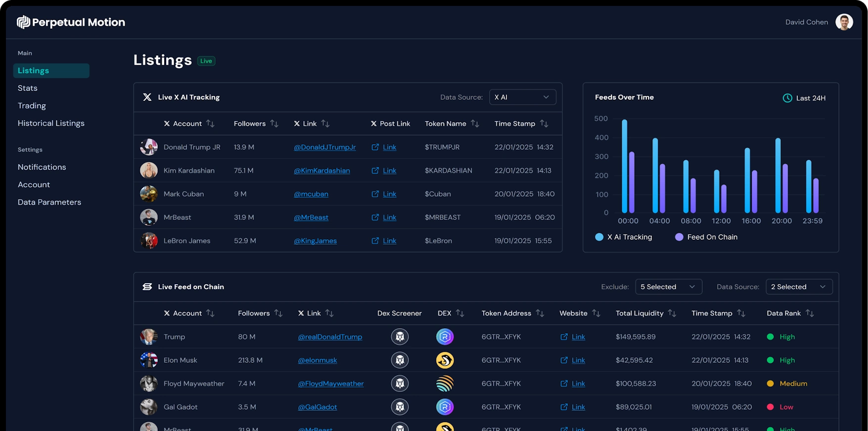Click the tall blue bar at 00:00
Image resolution: width=868 pixels, height=431 pixels.
pyautogui.click(x=625, y=166)
